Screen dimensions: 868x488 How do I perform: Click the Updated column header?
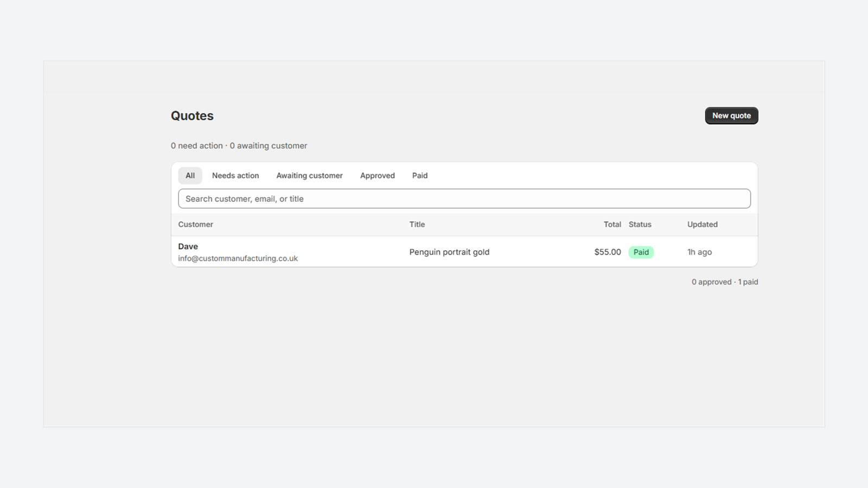703,224
